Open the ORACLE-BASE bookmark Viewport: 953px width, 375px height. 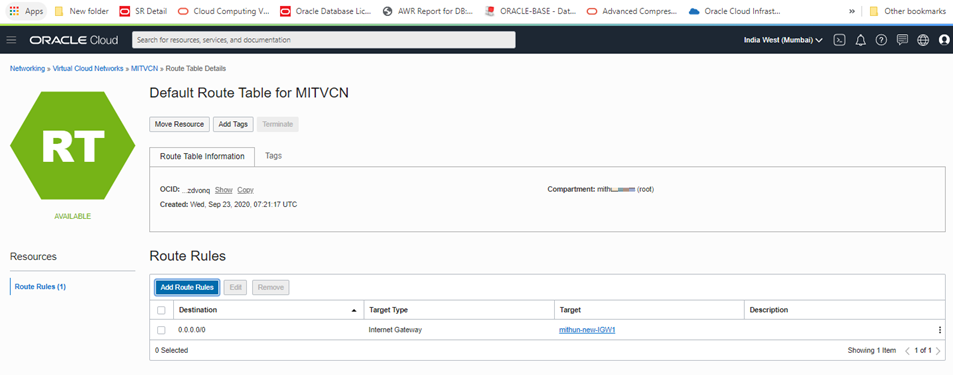click(531, 11)
